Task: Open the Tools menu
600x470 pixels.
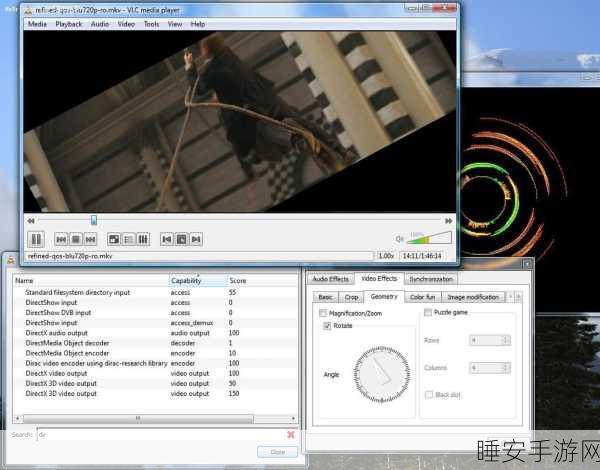Action: (151, 24)
